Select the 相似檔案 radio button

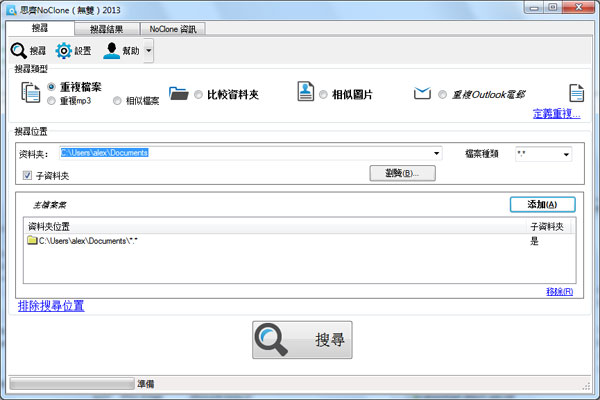click(x=117, y=101)
